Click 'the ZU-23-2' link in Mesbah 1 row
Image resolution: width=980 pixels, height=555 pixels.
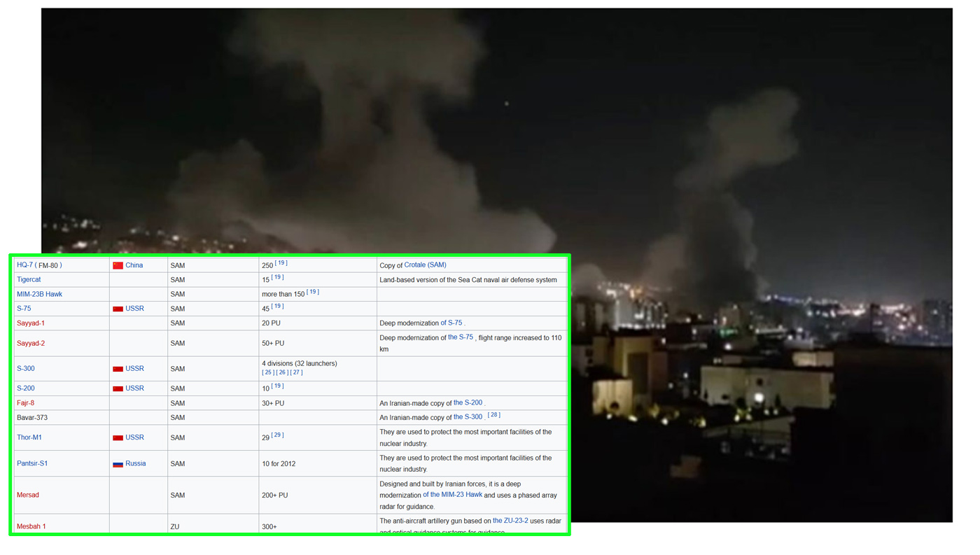tap(510, 520)
